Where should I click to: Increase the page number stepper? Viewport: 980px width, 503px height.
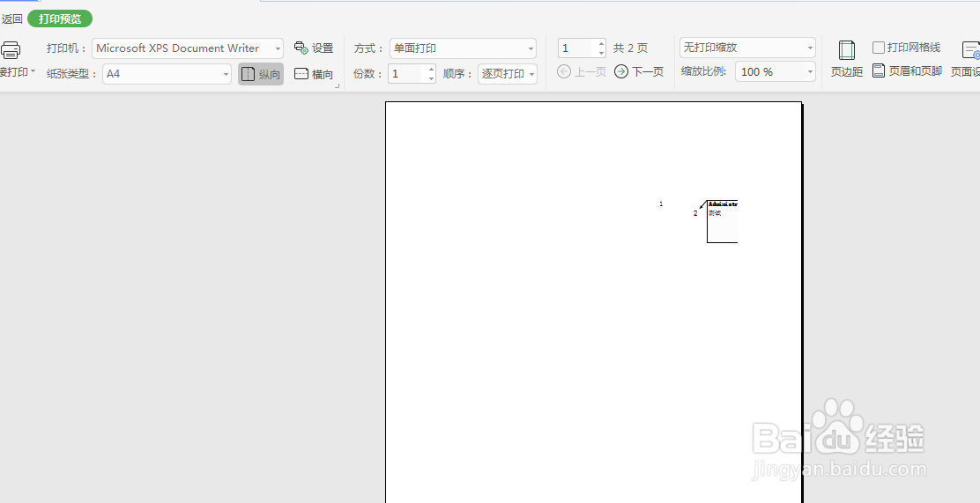pos(601,44)
